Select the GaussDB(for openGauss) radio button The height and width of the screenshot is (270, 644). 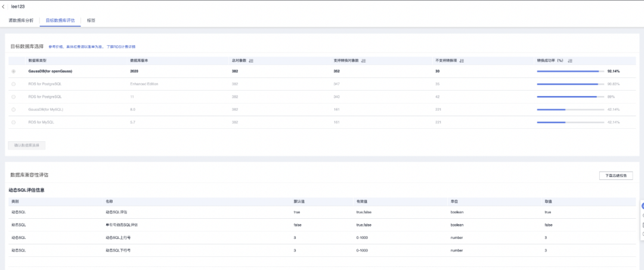coord(14,72)
